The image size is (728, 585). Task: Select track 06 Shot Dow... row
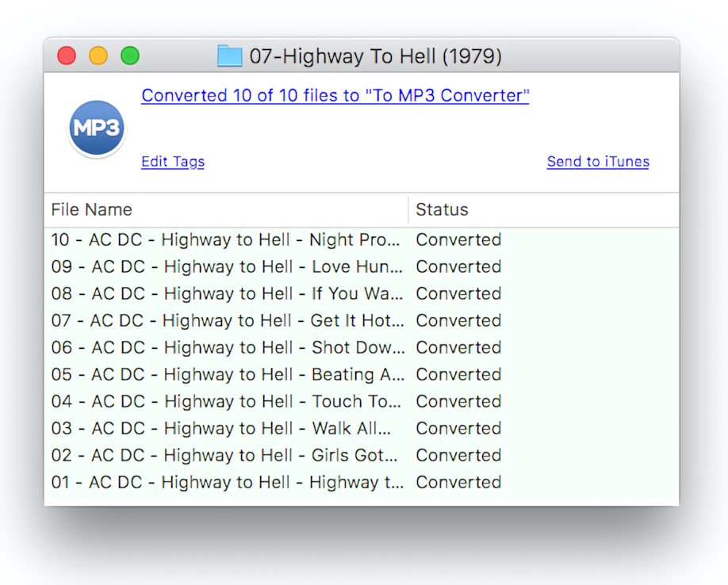(x=362, y=347)
